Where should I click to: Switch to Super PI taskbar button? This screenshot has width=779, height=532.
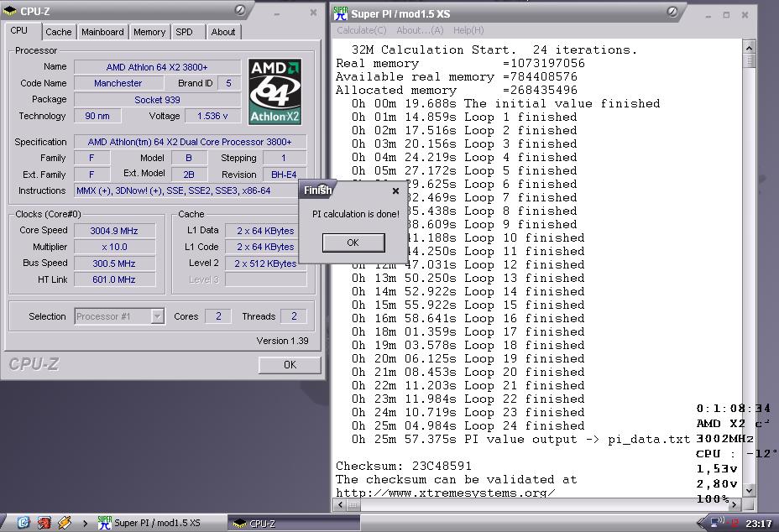(159, 523)
